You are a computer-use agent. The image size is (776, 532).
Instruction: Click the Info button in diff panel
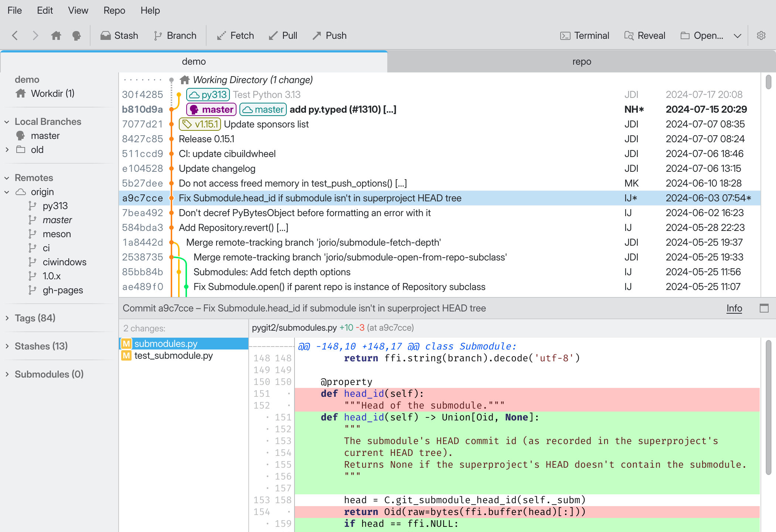pos(735,308)
